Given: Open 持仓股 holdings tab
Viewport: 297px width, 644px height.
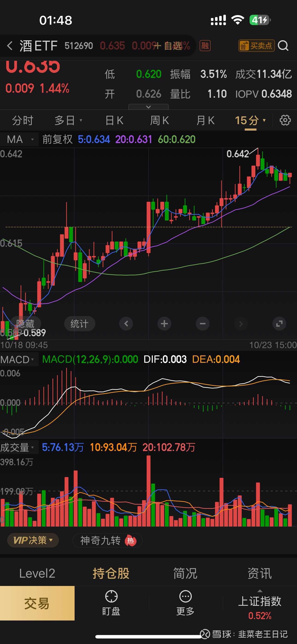Looking at the screenshot, I should point(111,573).
